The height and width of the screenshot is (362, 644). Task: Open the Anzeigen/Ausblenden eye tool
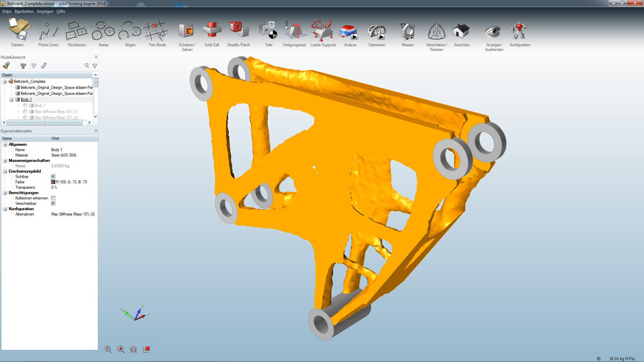494,32
